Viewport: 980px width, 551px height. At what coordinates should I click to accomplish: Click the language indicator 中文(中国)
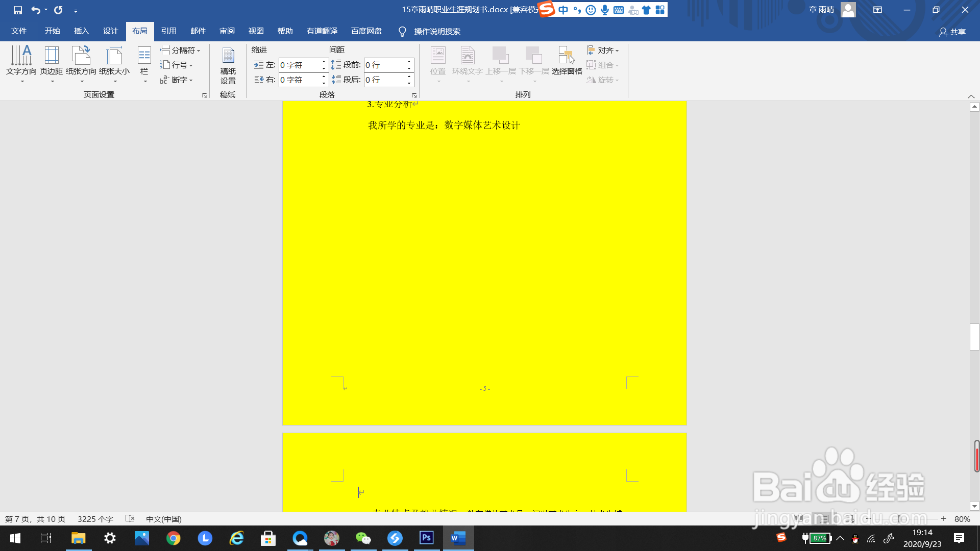(x=164, y=519)
